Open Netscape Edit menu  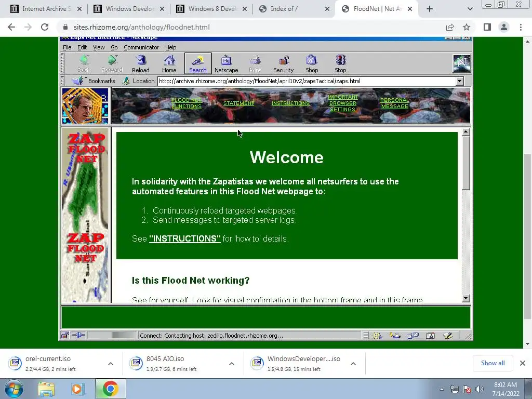[x=82, y=47]
